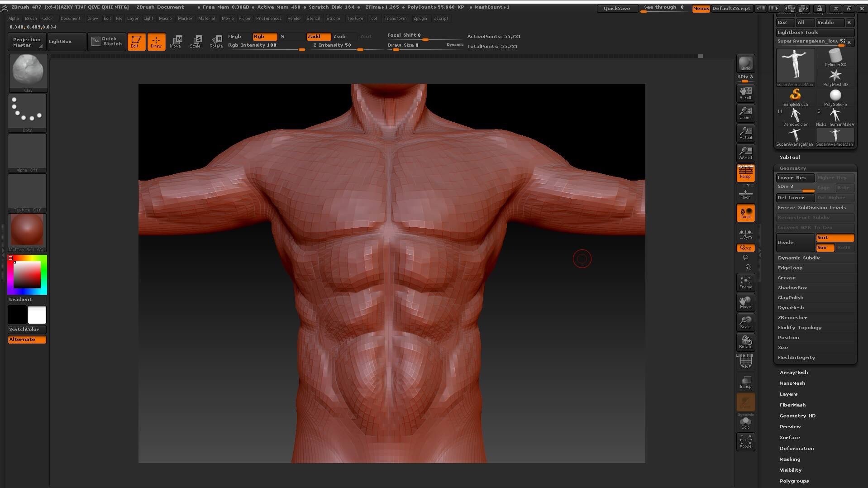Expand the Deformation subpalette
The height and width of the screenshot is (488, 868).
click(x=796, y=448)
